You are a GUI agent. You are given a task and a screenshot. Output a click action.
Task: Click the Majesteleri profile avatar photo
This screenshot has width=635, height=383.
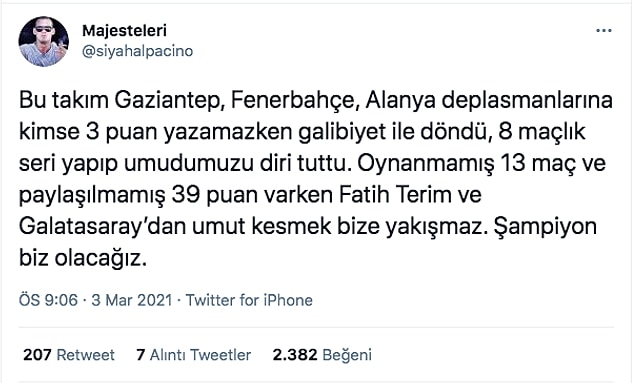pos(43,41)
